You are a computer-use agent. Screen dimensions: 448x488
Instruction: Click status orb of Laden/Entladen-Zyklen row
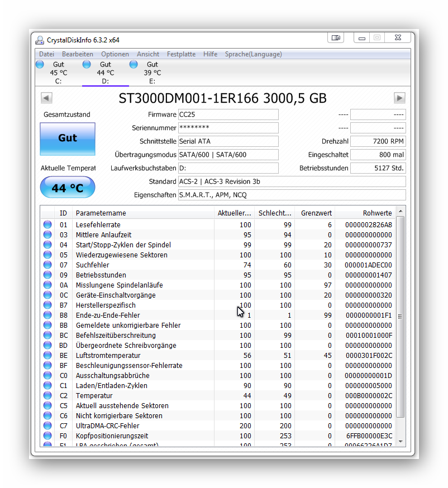click(x=47, y=385)
